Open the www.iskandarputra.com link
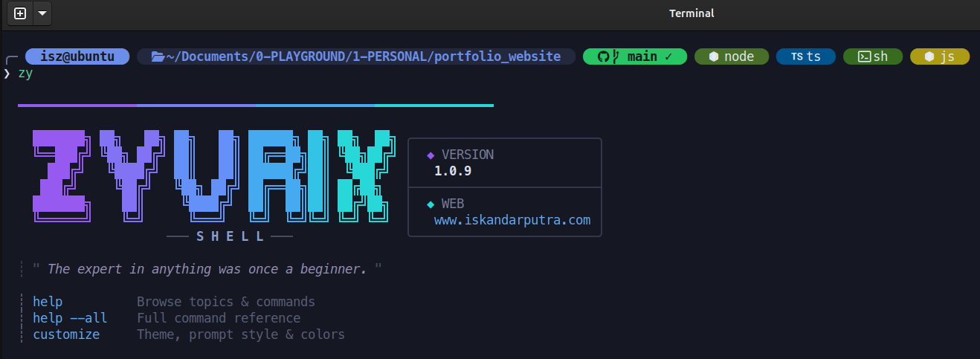The image size is (980, 359). [x=512, y=220]
